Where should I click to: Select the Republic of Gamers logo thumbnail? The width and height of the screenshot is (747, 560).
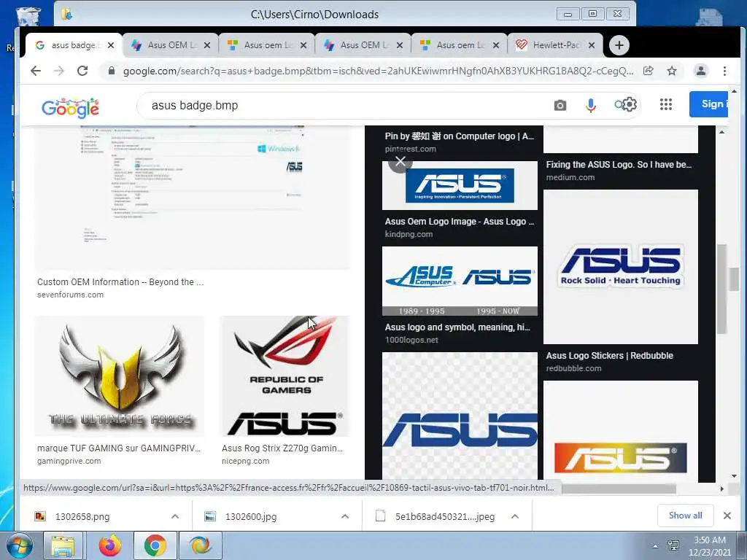(285, 376)
